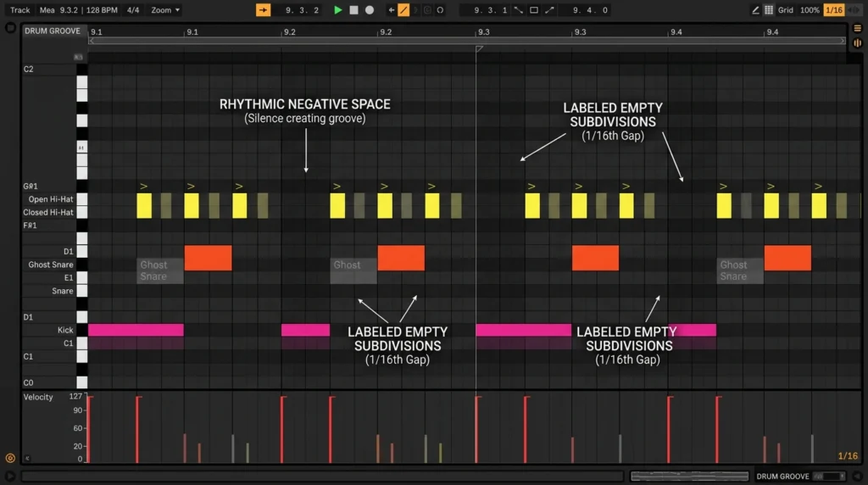Click the 100% zoom value
The width and height of the screenshot is (868, 485).
pos(810,10)
